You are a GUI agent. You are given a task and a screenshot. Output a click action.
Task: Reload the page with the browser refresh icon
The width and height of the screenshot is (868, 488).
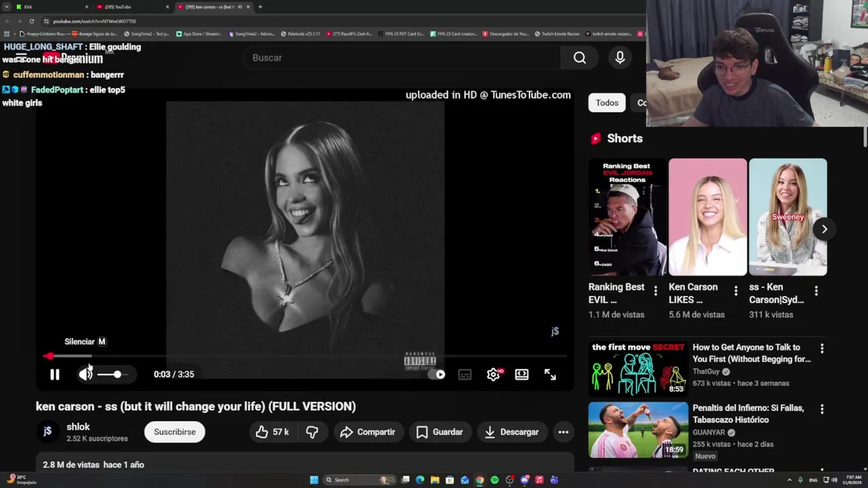tap(31, 21)
